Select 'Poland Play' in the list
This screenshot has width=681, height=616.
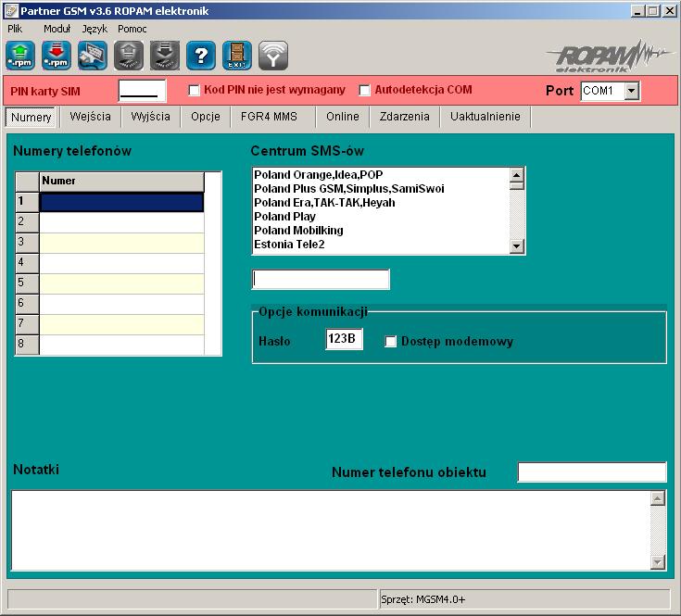coord(381,217)
